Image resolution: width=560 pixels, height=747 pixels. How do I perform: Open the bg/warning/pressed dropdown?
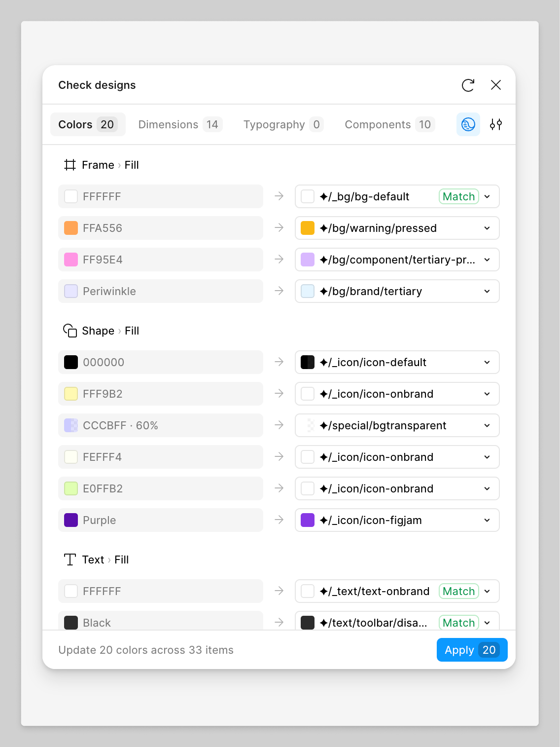coord(397,228)
